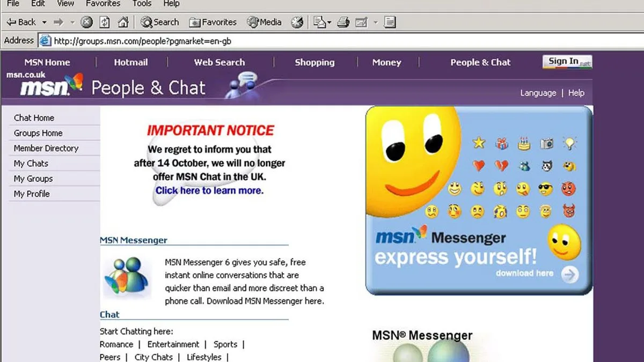644x362 pixels.
Task: Open the Media pane from toolbar
Action: tap(264, 22)
